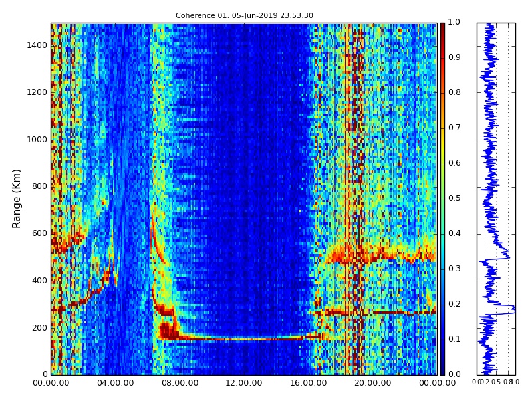The image size is (532, 399).
Task: Click the 16:00:00 time tick label
Action: click(309, 383)
